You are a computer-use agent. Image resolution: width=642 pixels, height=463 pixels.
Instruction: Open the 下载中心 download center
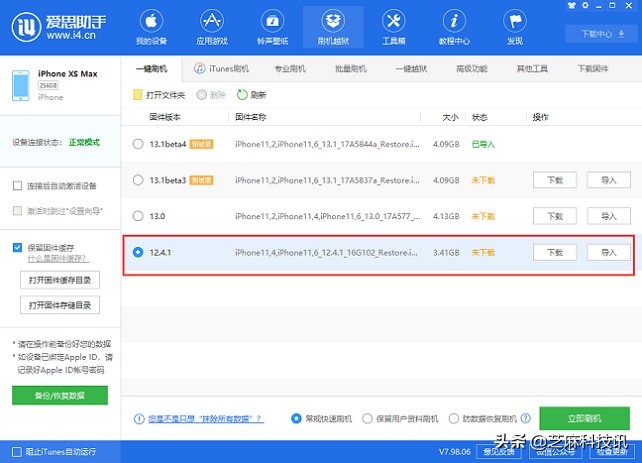pyautogui.click(x=603, y=34)
